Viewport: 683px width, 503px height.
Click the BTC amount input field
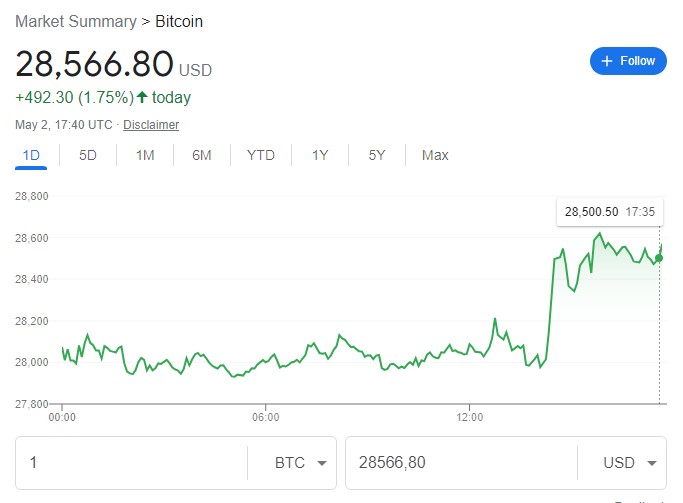pos(130,463)
